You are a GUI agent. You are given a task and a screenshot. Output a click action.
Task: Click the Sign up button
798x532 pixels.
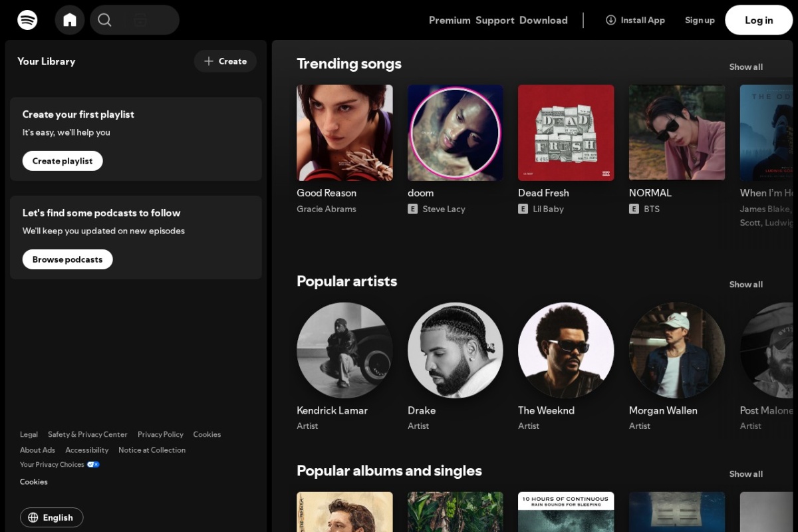coord(700,20)
